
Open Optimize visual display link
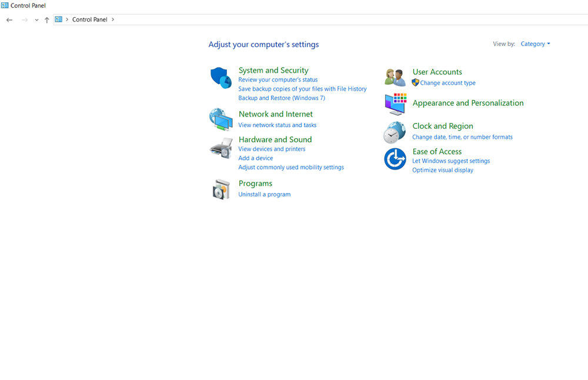click(x=442, y=170)
